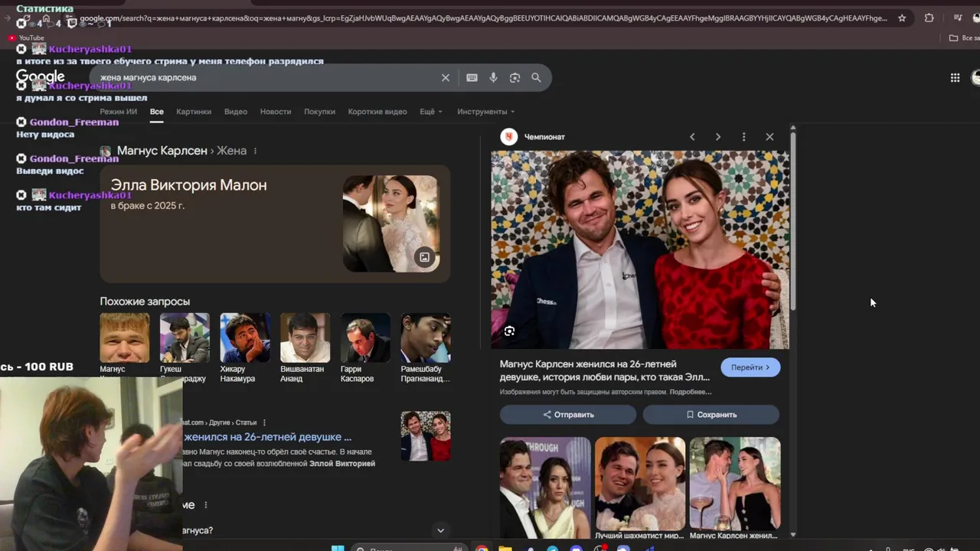
Task: Open search by image Lens icon in search box
Action: point(514,77)
